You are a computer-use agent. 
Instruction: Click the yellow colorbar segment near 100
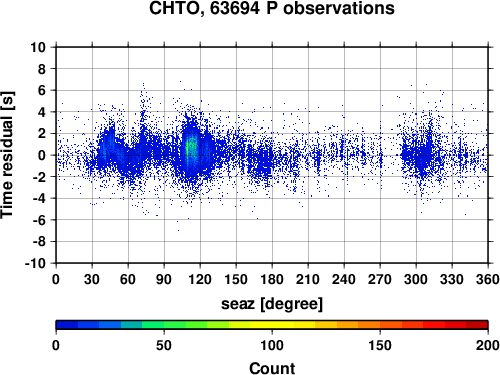[x=272, y=325]
